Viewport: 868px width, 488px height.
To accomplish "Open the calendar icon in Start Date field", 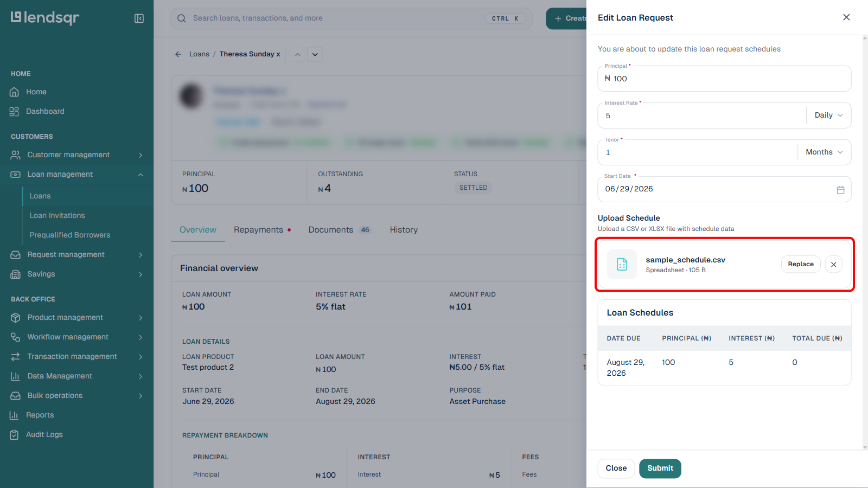I will tap(840, 190).
